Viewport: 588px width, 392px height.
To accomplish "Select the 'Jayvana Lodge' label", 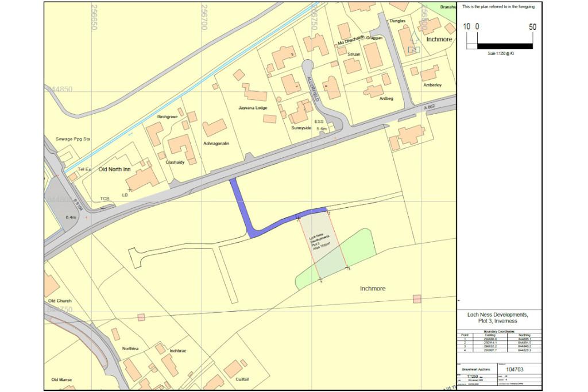I will [x=253, y=108].
